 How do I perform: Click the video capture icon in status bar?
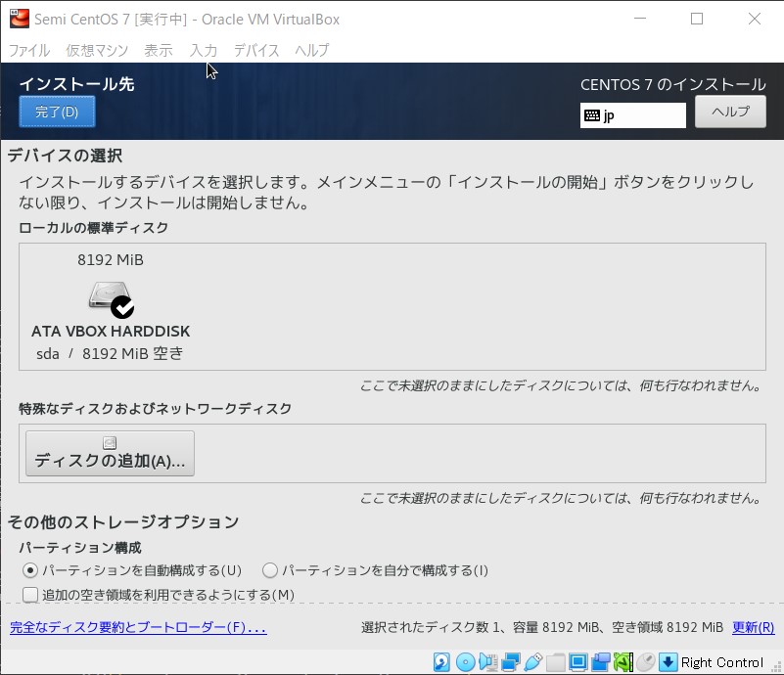pyautogui.click(x=601, y=662)
